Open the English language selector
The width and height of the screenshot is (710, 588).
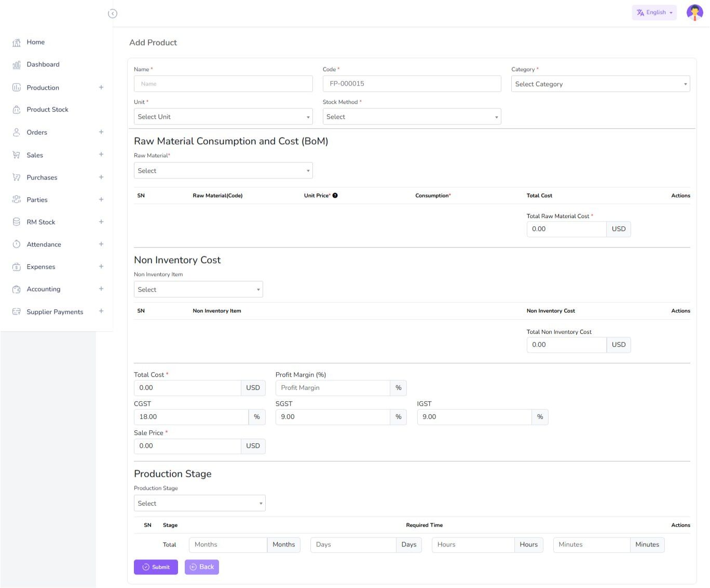(x=654, y=12)
